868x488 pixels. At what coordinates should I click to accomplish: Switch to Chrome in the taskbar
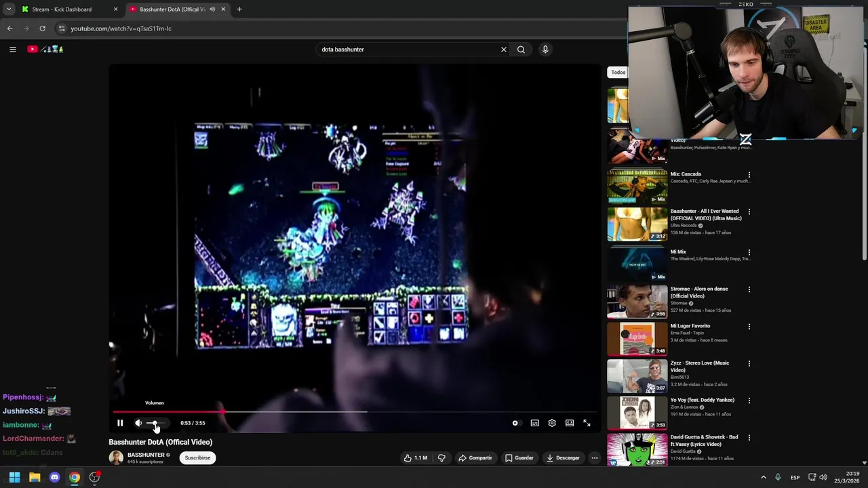point(75,477)
